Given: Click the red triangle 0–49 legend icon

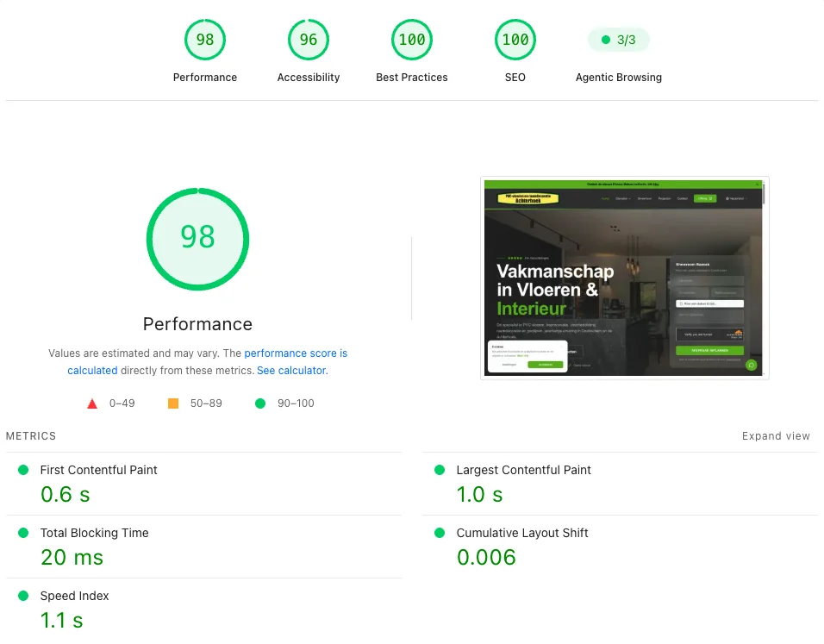Looking at the screenshot, I should point(92,403).
